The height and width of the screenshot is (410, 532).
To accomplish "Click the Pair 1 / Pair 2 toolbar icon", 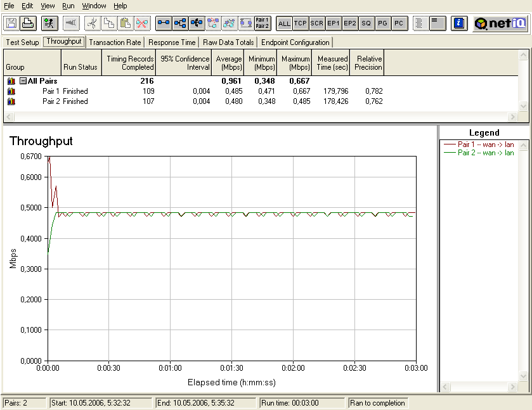I will click(262, 23).
